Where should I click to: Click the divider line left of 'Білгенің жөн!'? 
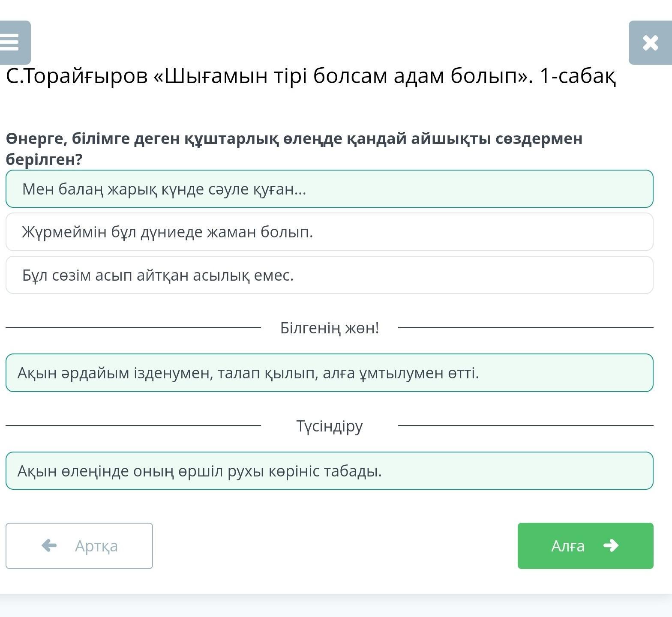(133, 328)
